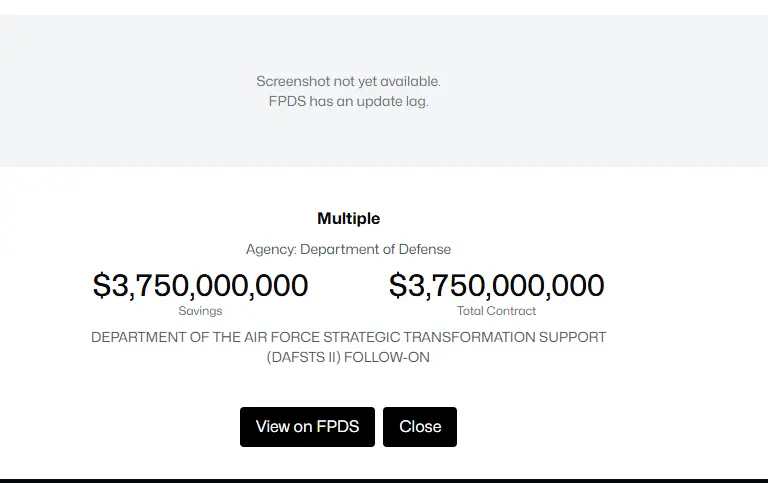Viewport: 768px width, 483px height.
Task: Click "STRATEGIC TRANSFORMATION SUPPORT" in the description
Action: [450, 338]
